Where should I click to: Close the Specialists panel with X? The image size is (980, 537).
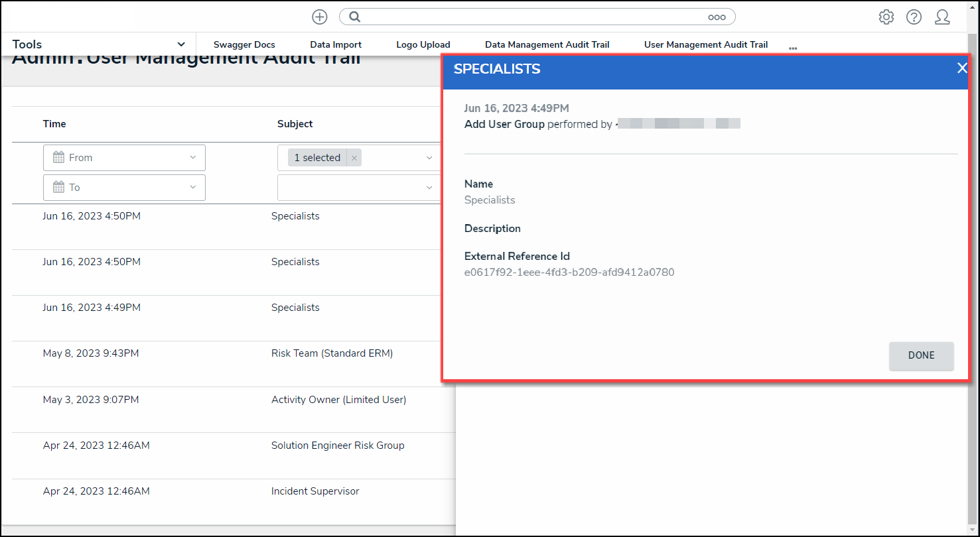(x=961, y=68)
